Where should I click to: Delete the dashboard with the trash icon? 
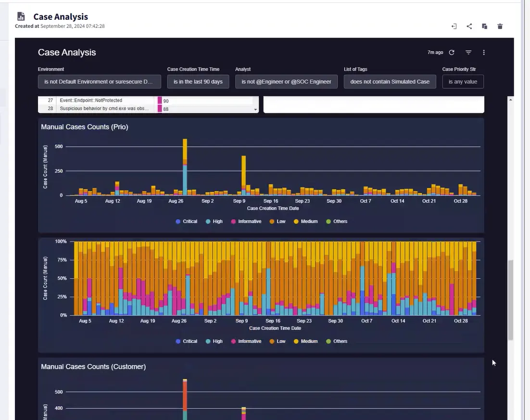(x=500, y=26)
